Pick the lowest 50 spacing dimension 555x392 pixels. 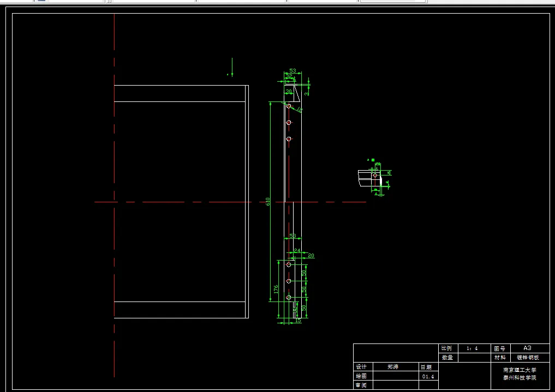[x=303, y=308]
